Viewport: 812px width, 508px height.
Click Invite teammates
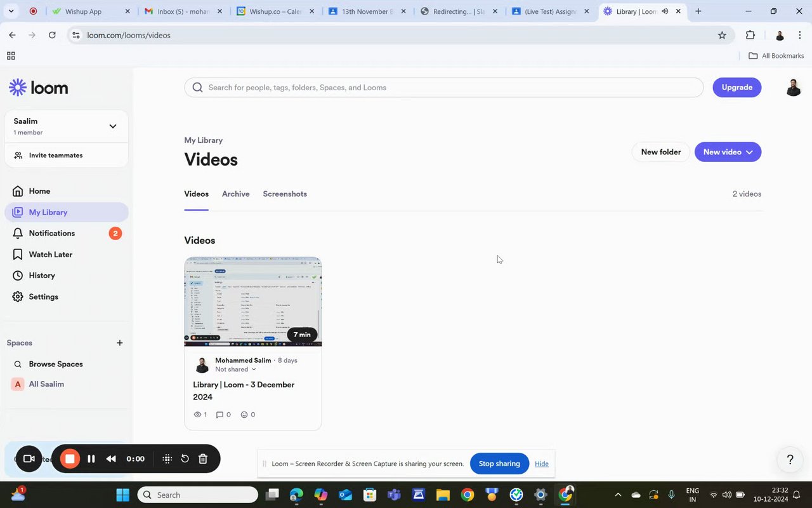coord(56,155)
